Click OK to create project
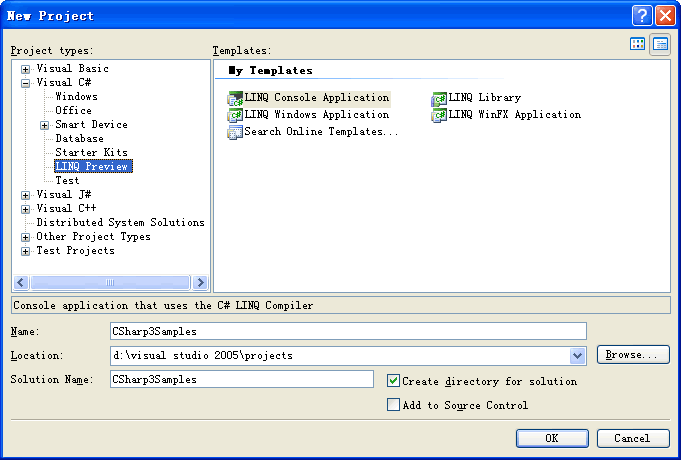This screenshot has height=460, width=681. (552, 438)
